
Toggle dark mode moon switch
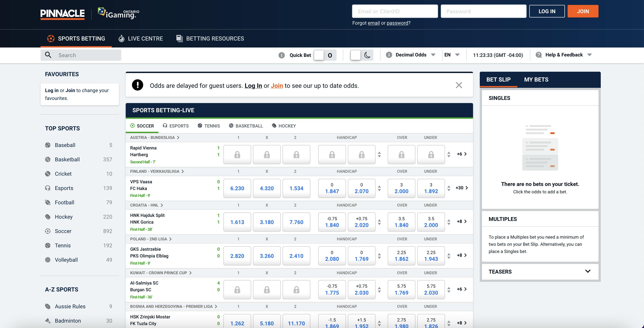361,55
